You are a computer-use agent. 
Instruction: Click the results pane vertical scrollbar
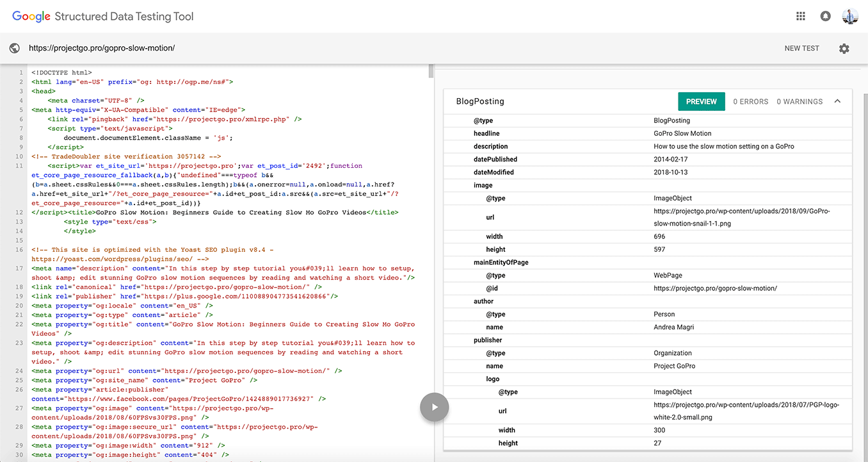click(865, 272)
